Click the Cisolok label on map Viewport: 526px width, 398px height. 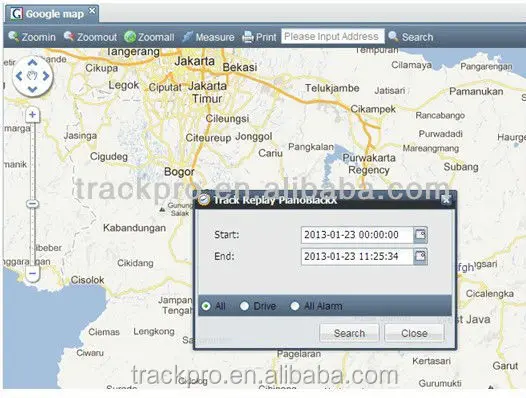coord(87,280)
